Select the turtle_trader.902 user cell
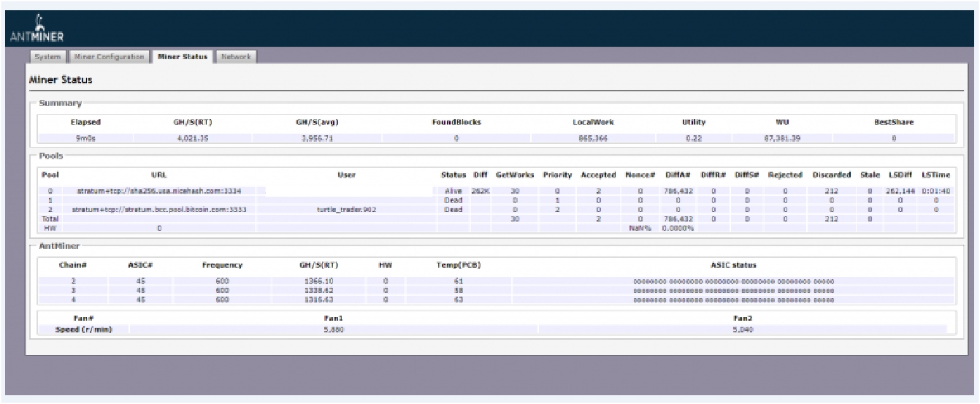Screen dimensions: 980x404 point(347,209)
